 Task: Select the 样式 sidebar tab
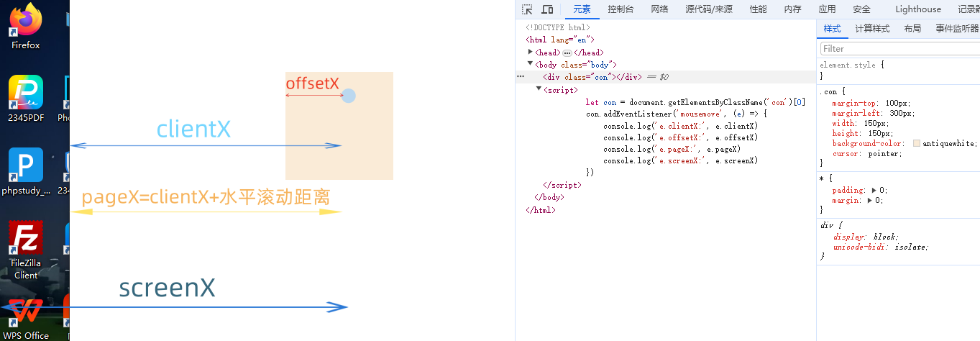pos(832,29)
